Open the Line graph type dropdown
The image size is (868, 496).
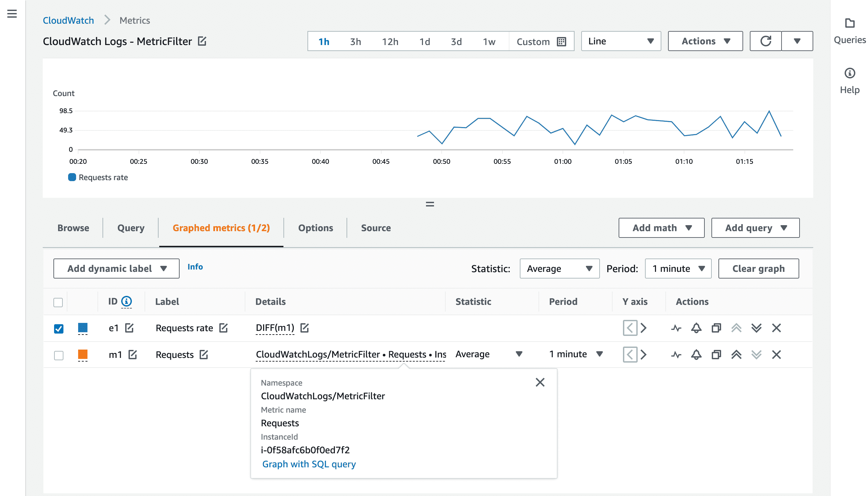[621, 41]
